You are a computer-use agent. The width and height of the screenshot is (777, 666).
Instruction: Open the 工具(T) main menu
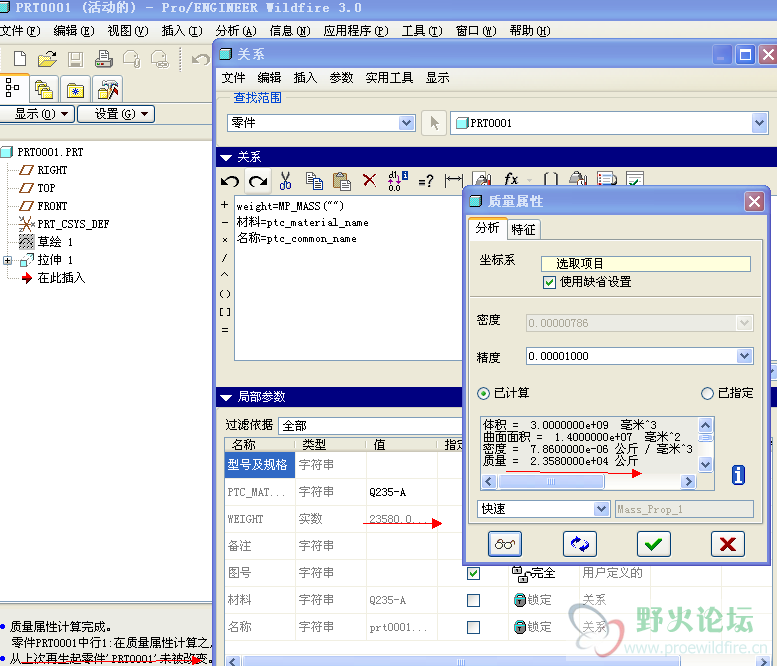[x=422, y=31]
